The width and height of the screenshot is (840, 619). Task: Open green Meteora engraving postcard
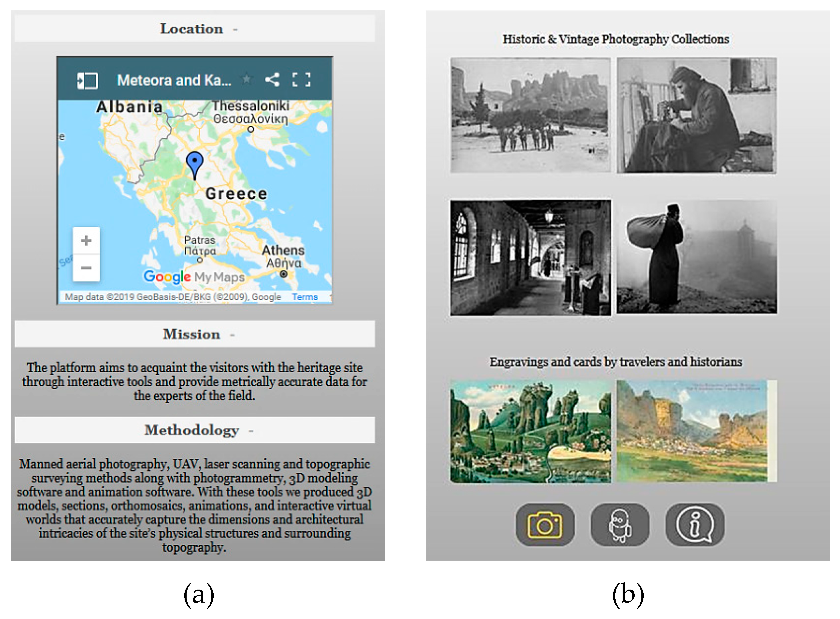pos(530,431)
